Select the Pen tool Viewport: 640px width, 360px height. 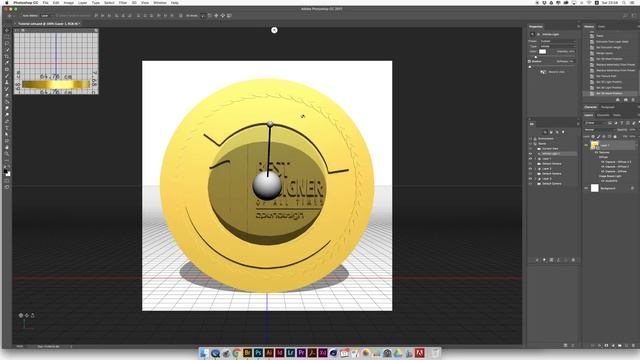pos(7,121)
